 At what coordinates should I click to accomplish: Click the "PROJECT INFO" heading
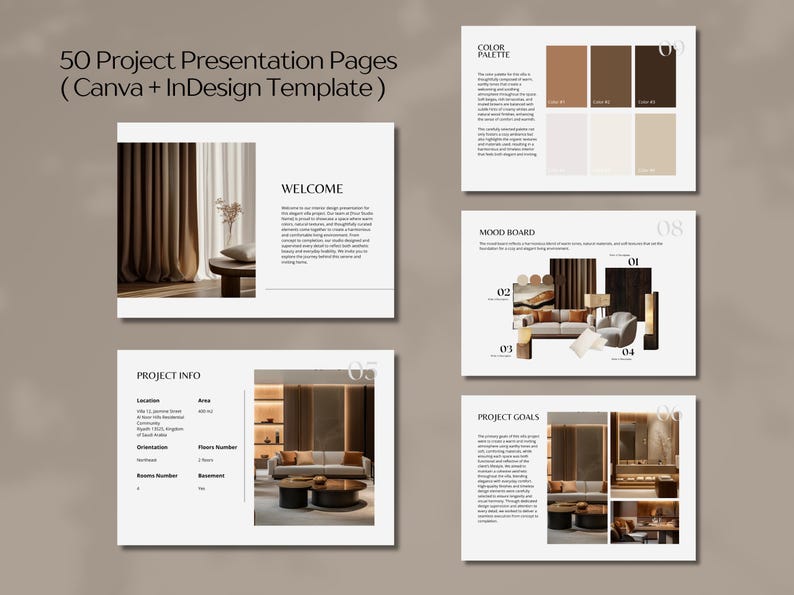tap(169, 376)
